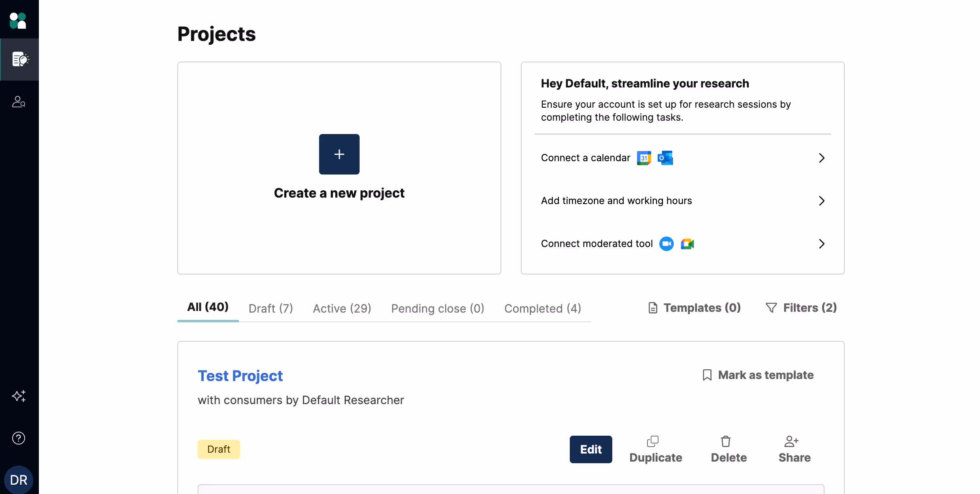Duplicate the Test Project

(x=656, y=449)
